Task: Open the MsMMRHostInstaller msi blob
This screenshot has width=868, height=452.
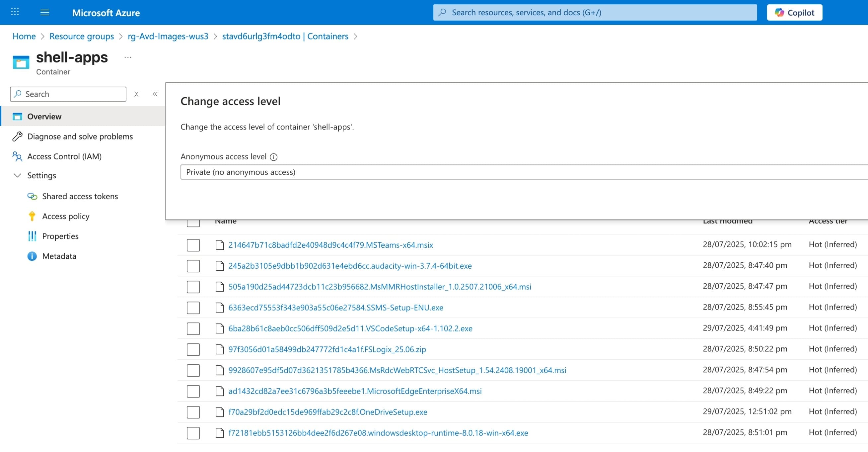Action: [x=380, y=287]
